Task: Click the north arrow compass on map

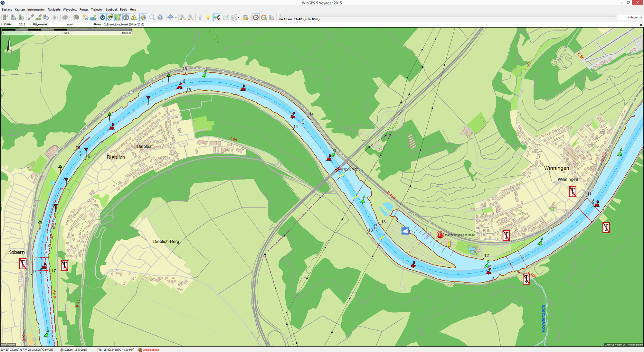Action: tap(9, 45)
